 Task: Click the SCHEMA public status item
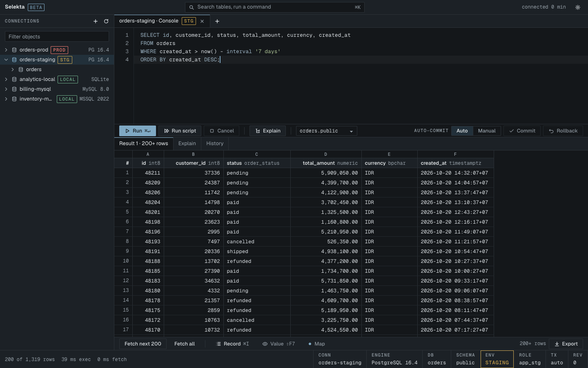tap(465, 359)
